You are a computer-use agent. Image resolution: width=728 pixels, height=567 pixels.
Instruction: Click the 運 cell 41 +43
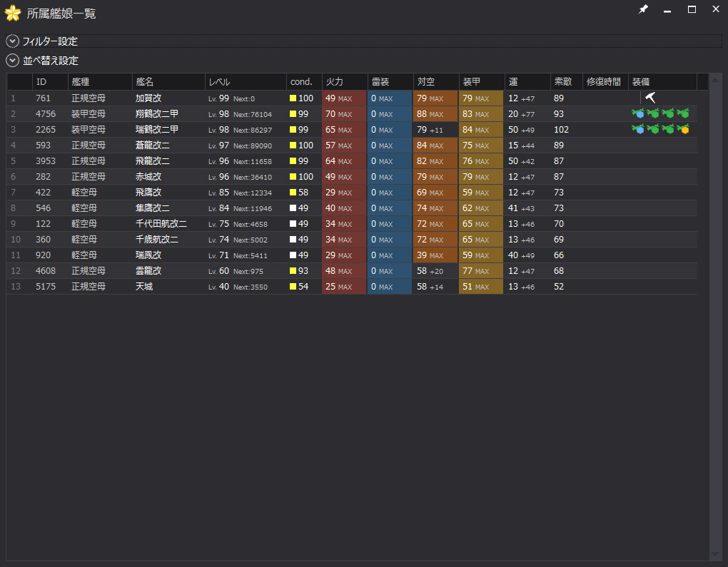pyautogui.click(x=521, y=208)
